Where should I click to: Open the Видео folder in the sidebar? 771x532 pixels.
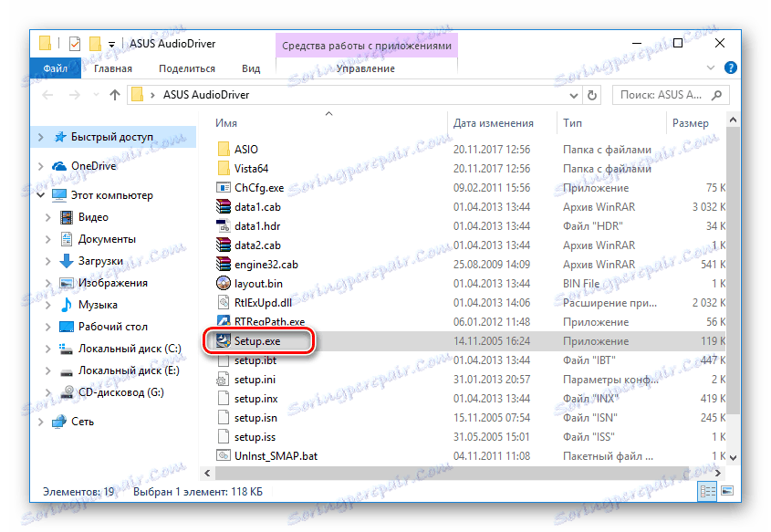point(93,217)
